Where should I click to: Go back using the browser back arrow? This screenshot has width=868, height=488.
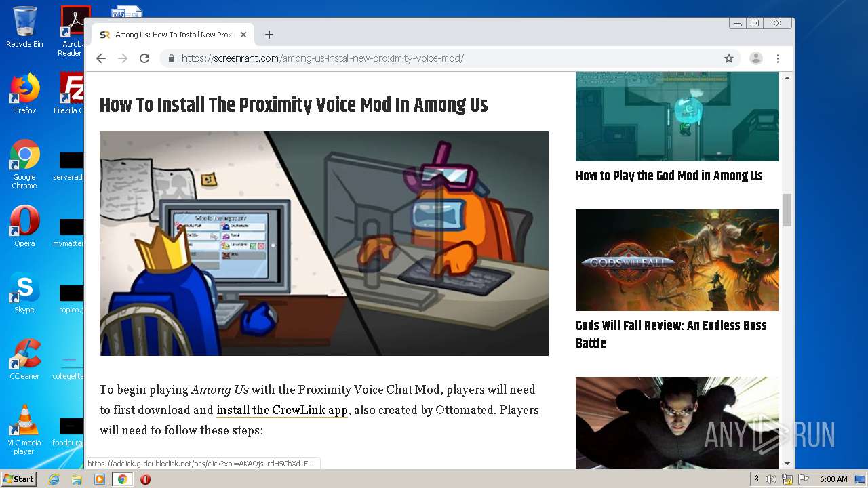pos(101,58)
